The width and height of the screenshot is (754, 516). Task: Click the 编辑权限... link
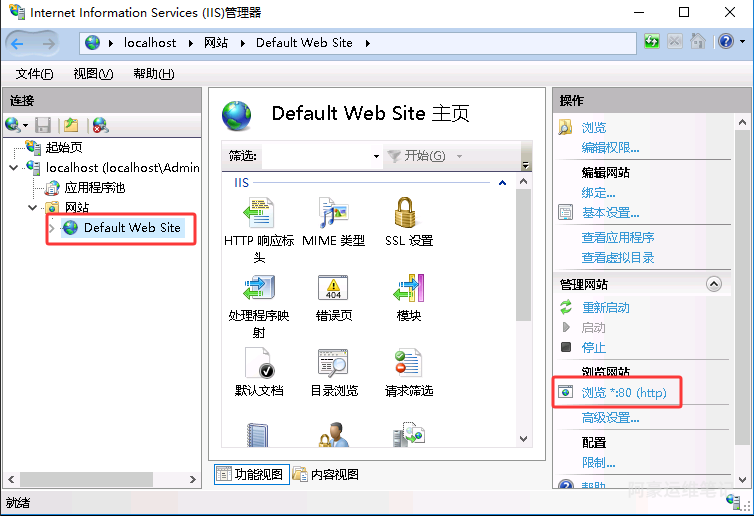click(x=610, y=148)
